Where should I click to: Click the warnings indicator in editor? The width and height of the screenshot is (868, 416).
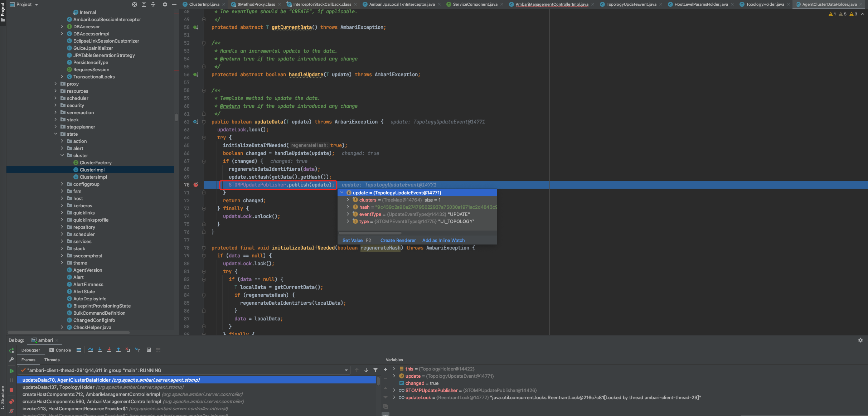[843, 14]
